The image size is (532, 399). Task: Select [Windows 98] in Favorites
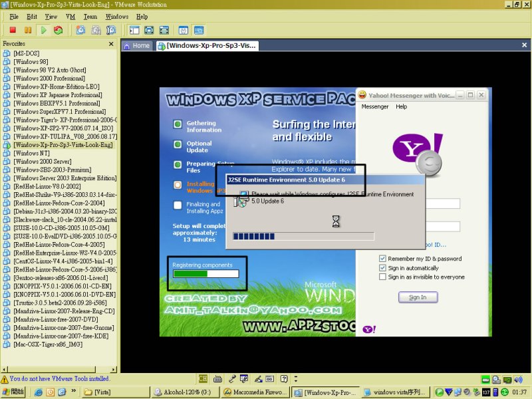pyautogui.click(x=31, y=62)
